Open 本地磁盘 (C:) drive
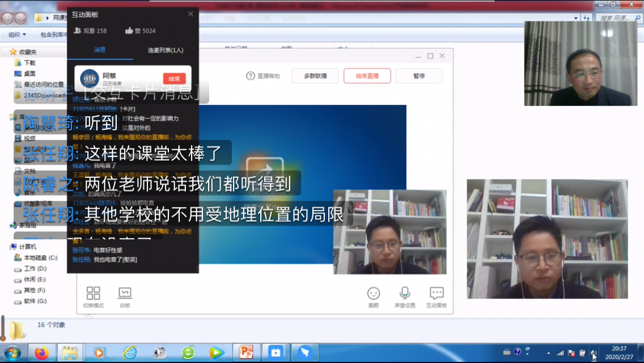The height and width of the screenshot is (363, 644). [36, 258]
